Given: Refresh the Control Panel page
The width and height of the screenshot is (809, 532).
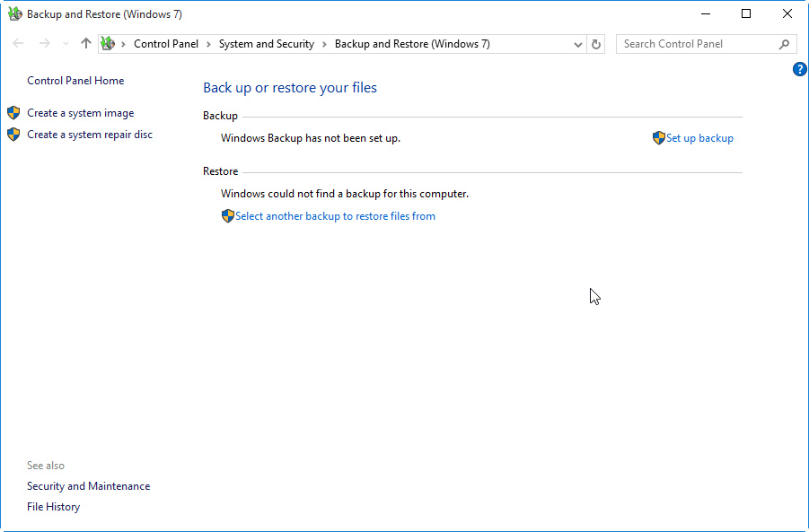Looking at the screenshot, I should (596, 44).
